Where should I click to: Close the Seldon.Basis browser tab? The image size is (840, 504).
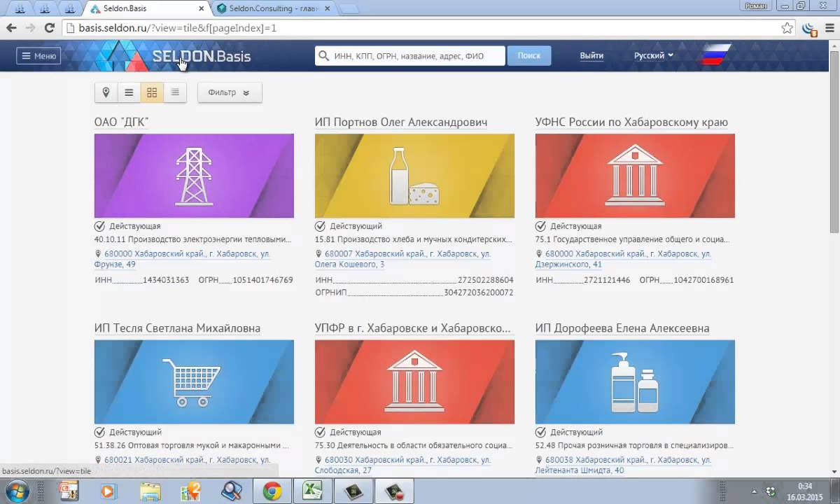coord(202,8)
